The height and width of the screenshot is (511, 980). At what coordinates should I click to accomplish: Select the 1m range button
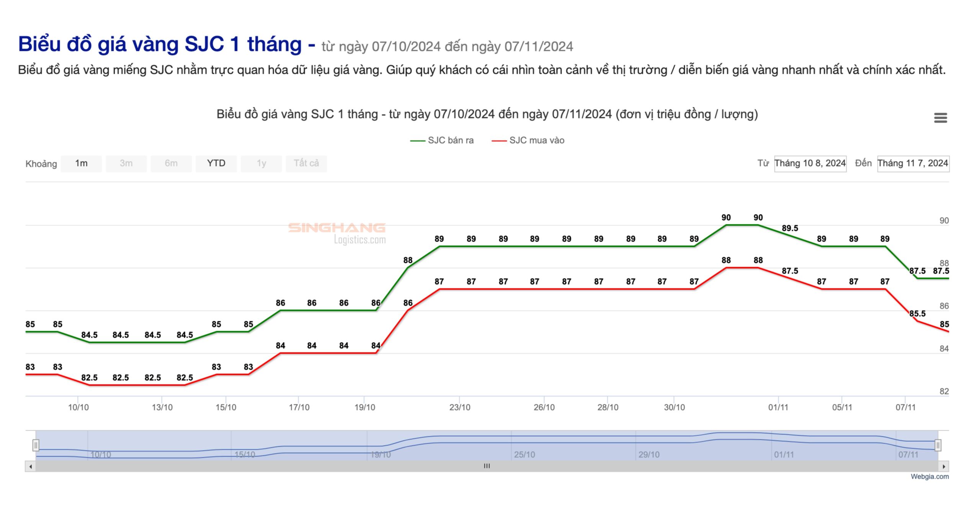[x=81, y=164]
